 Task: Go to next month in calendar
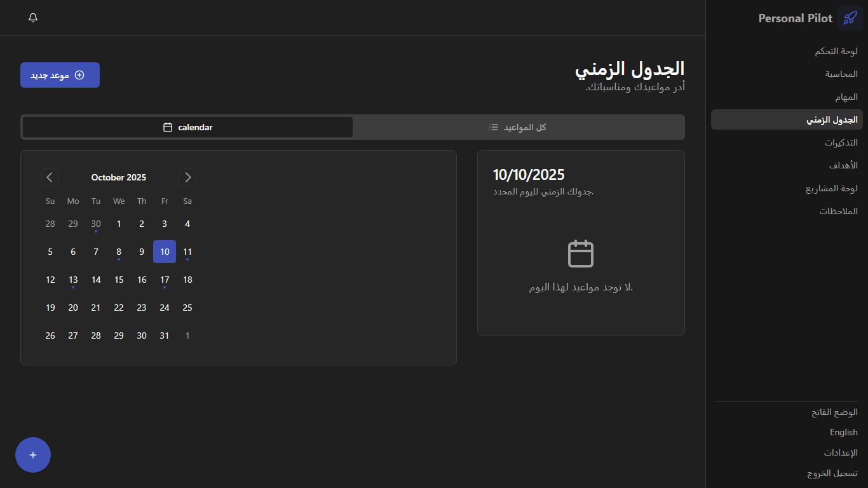(x=187, y=177)
